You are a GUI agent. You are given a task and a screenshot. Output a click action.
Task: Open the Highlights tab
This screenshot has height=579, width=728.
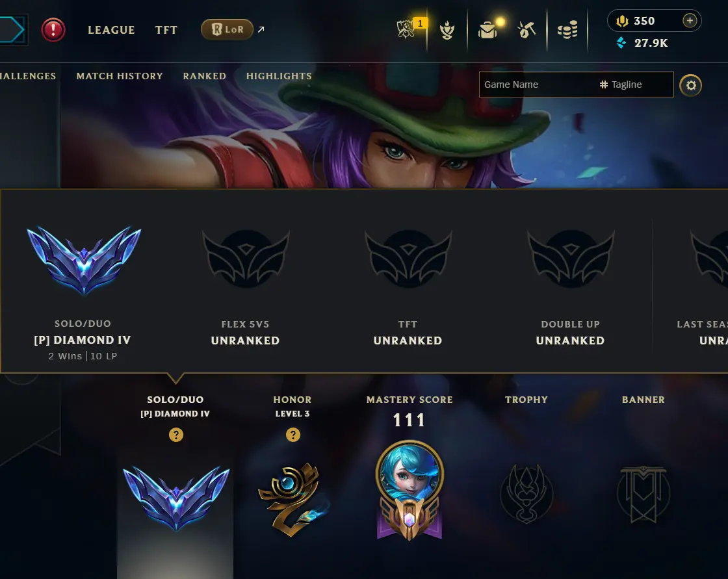[279, 76]
